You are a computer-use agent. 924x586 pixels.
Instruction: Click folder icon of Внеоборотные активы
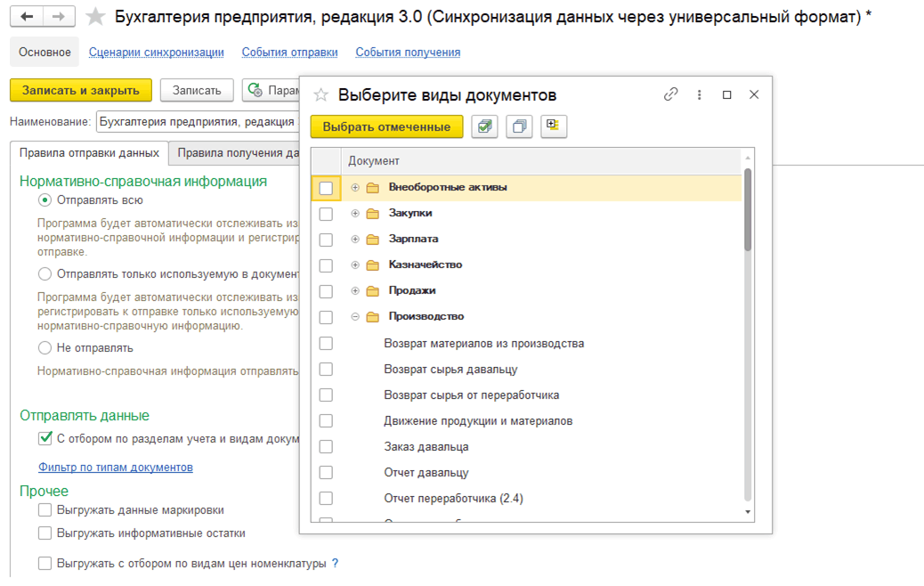coord(372,188)
